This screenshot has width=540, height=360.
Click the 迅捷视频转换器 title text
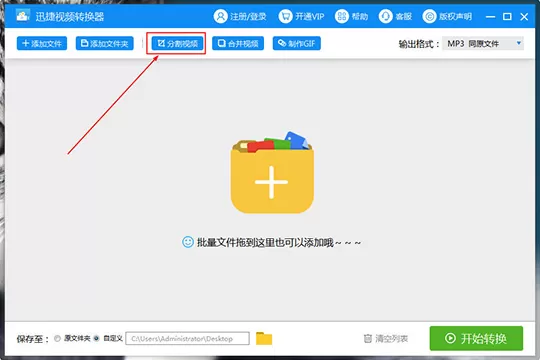70,17
